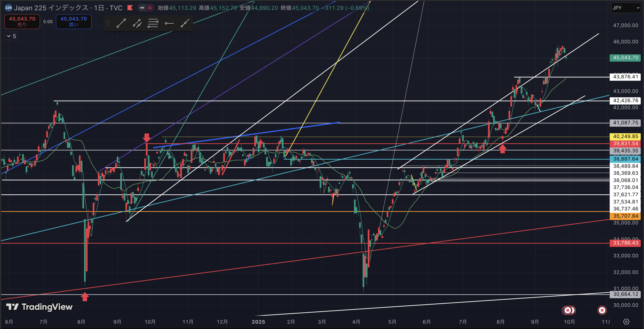Select the horizontal lines Fib tool
This screenshot has width=644, height=329.
click(153, 23)
